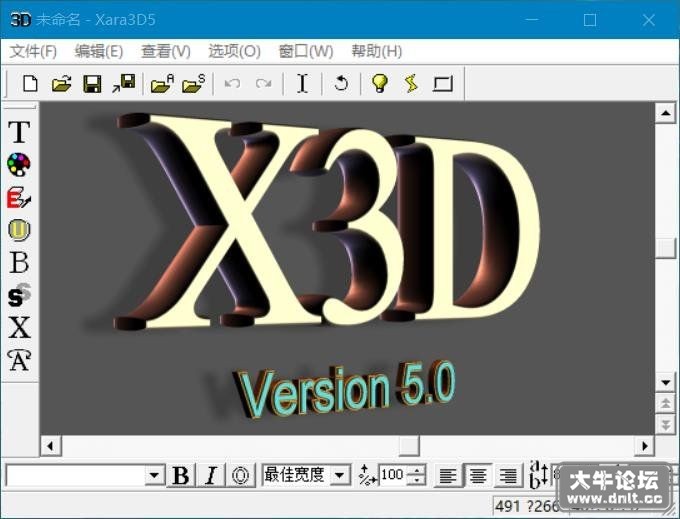Viewport: 680px width, 519px height.
Task: Click the animation A icon with the arrow
Action: pos(19,360)
